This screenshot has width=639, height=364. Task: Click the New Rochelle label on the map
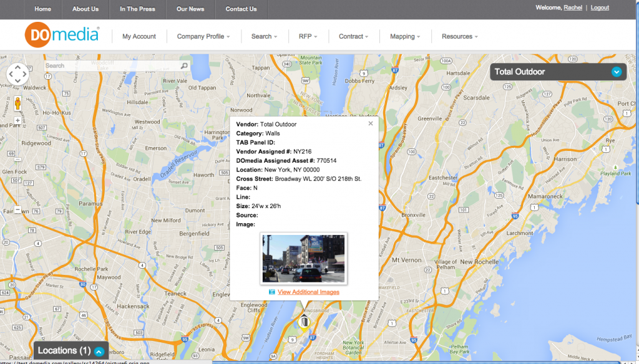(x=479, y=262)
